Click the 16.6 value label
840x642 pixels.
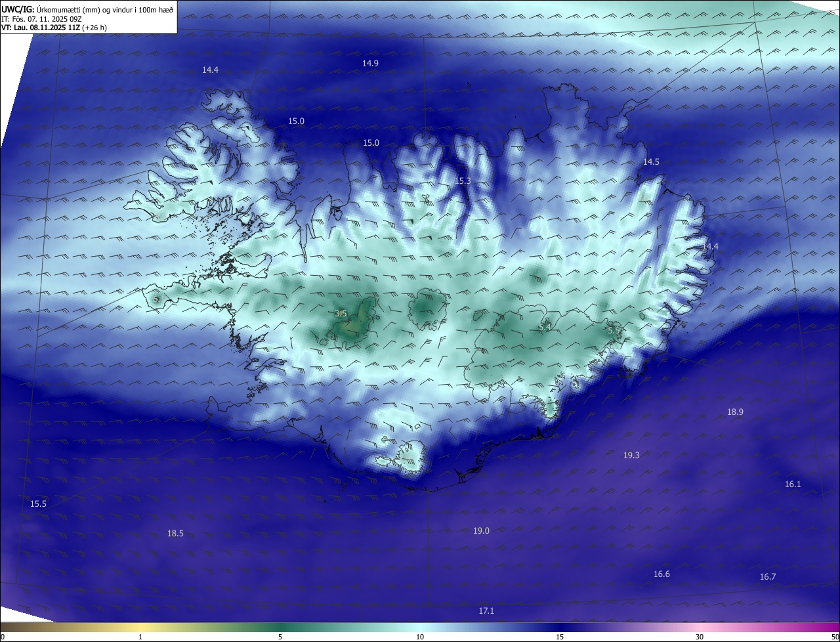661,575
